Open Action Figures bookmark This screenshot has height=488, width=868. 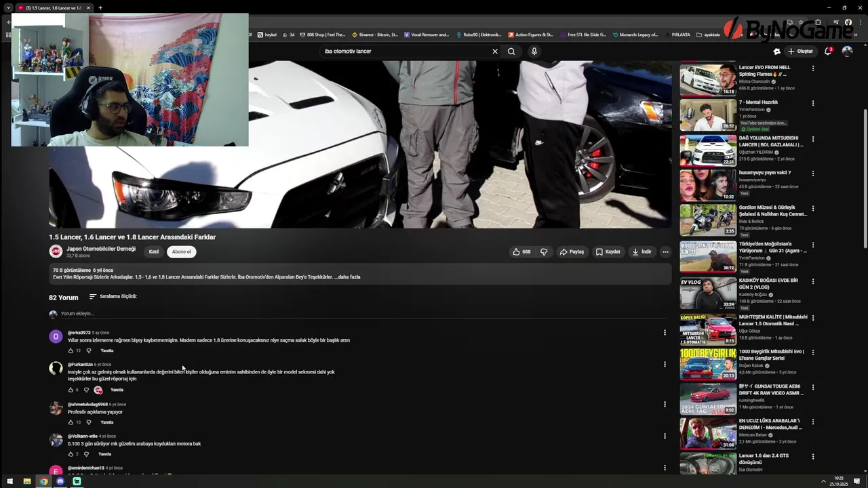pyautogui.click(x=530, y=35)
